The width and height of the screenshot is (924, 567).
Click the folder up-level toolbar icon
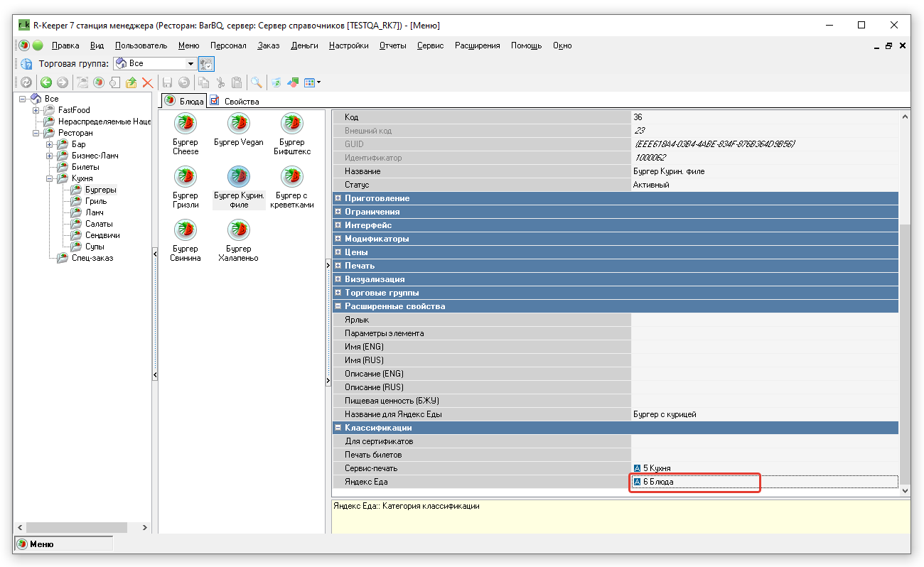131,82
